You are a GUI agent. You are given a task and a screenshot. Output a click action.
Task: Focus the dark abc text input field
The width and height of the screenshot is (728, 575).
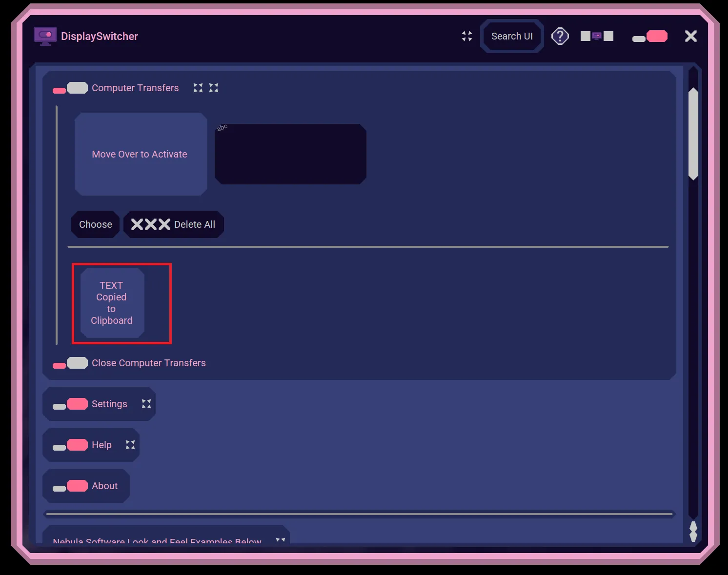(x=290, y=154)
